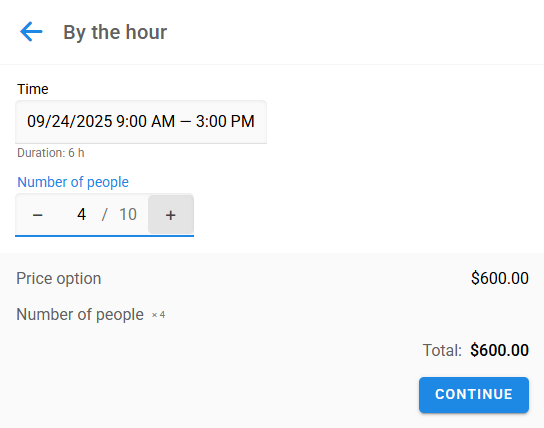Click the "Total:" label
The width and height of the screenshot is (544, 428).
point(442,350)
